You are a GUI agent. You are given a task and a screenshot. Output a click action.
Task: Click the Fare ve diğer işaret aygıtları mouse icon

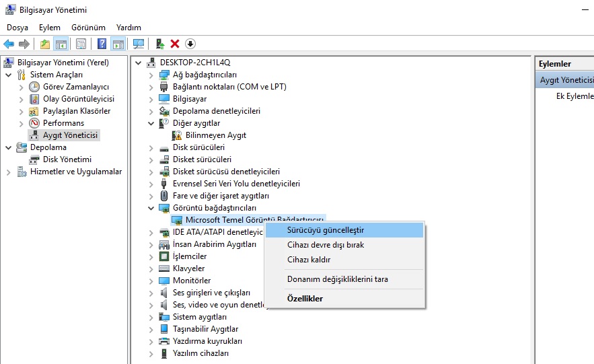tap(164, 196)
